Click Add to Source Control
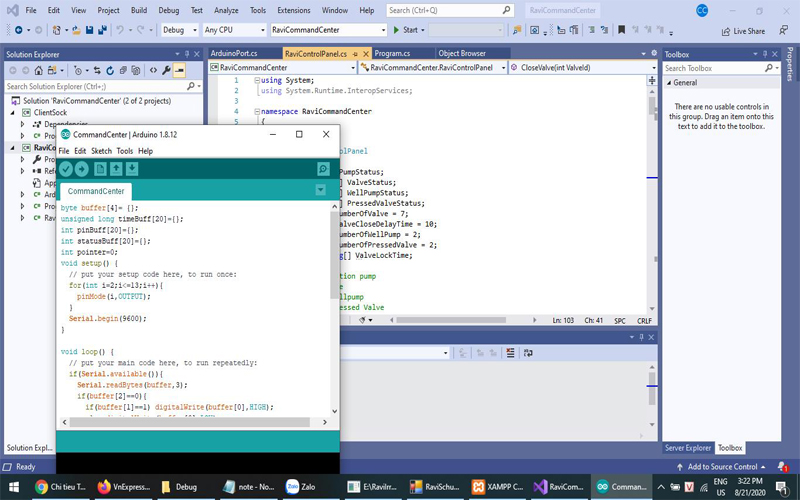800x500 pixels. click(721, 466)
